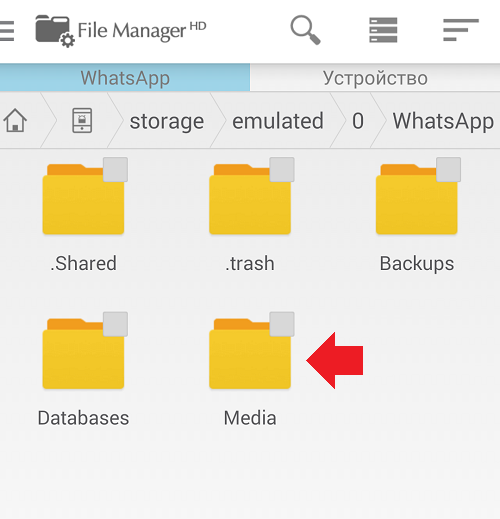Switch view mode with list icon
Viewport: 500px width, 519px height.
point(383,30)
